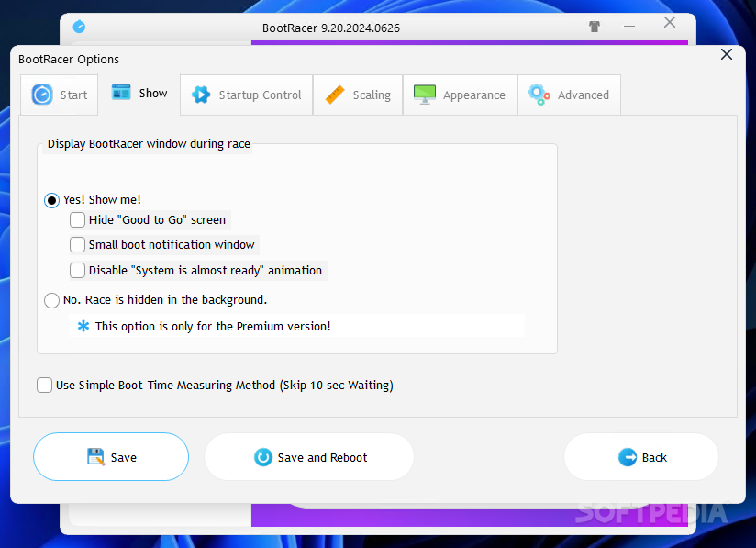The height and width of the screenshot is (548, 756).
Task: Click the reboot arrow icon on Save and Reboot
Action: point(263,457)
